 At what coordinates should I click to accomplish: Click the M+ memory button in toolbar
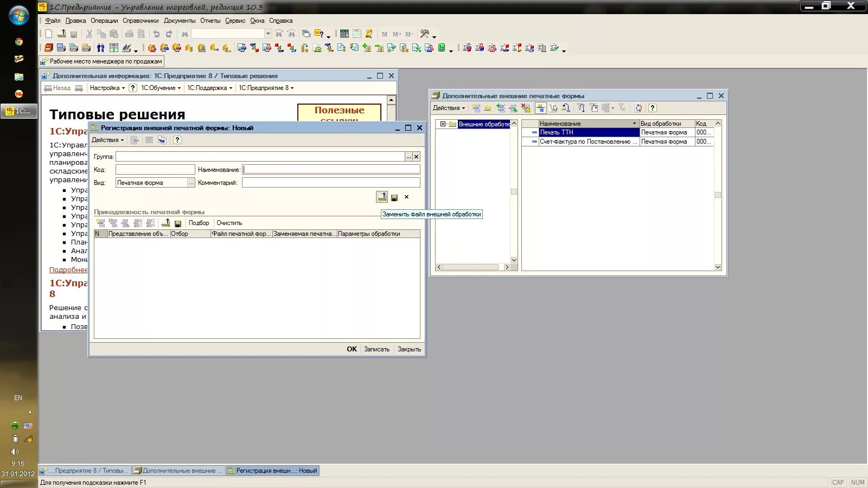coord(397,34)
